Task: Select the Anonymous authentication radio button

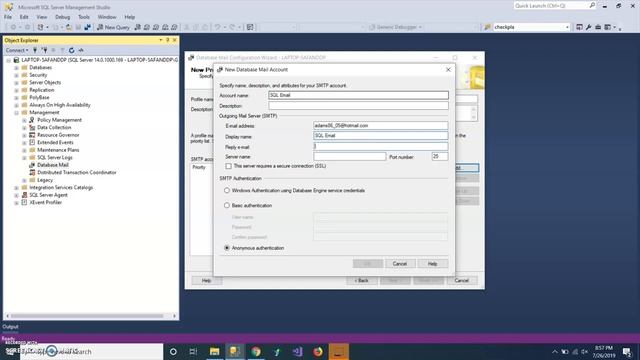Action: click(227, 248)
